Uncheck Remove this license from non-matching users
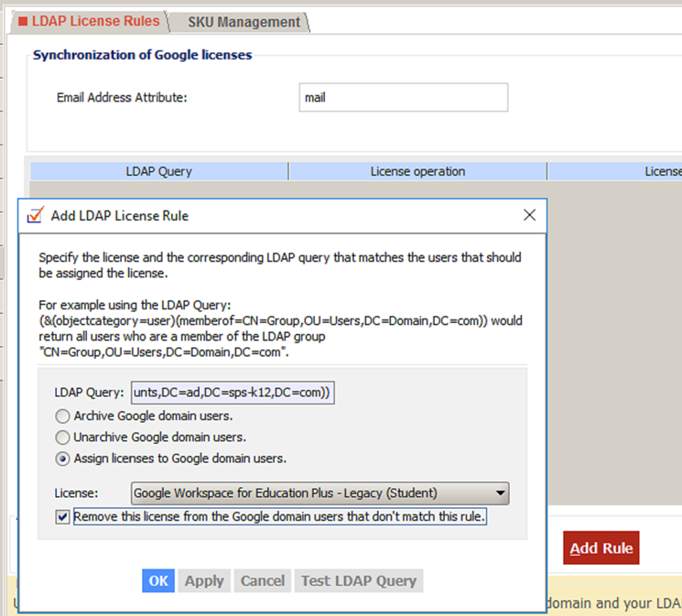The height and width of the screenshot is (616, 682). 62,517
